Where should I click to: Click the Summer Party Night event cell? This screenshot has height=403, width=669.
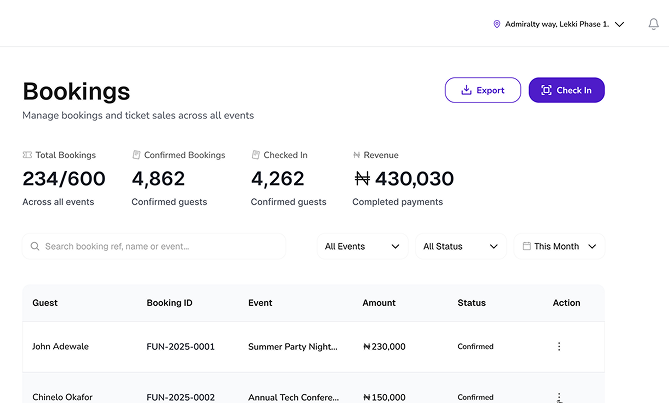coord(293,347)
